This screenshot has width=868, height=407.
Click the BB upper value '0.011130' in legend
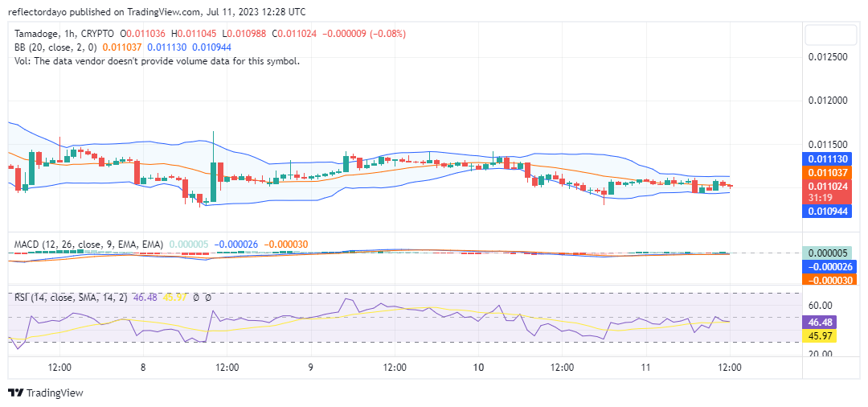(167, 47)
